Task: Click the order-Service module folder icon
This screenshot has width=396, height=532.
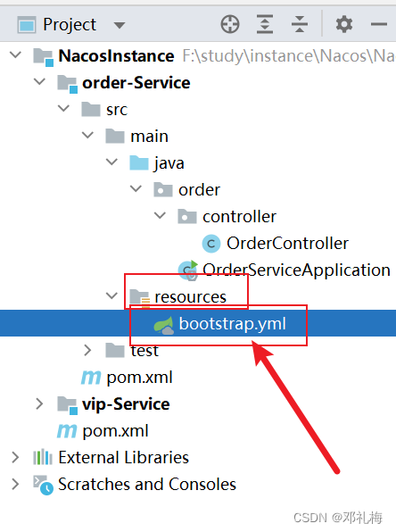Action: tap(67, 84)
